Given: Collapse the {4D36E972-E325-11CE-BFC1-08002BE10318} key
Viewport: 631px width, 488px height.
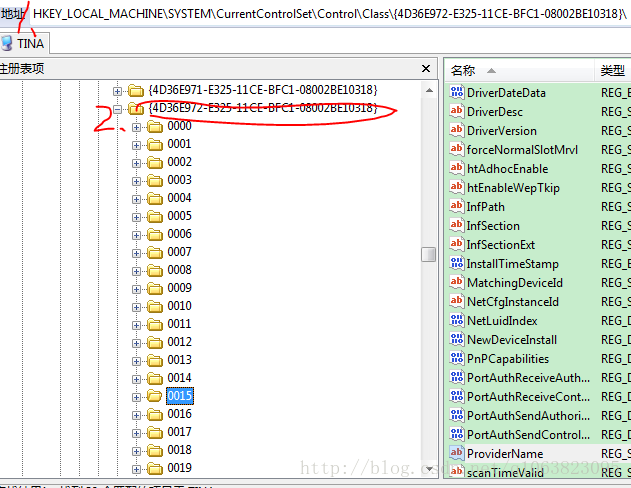Looking at the screenshot, I should point(118,109).
